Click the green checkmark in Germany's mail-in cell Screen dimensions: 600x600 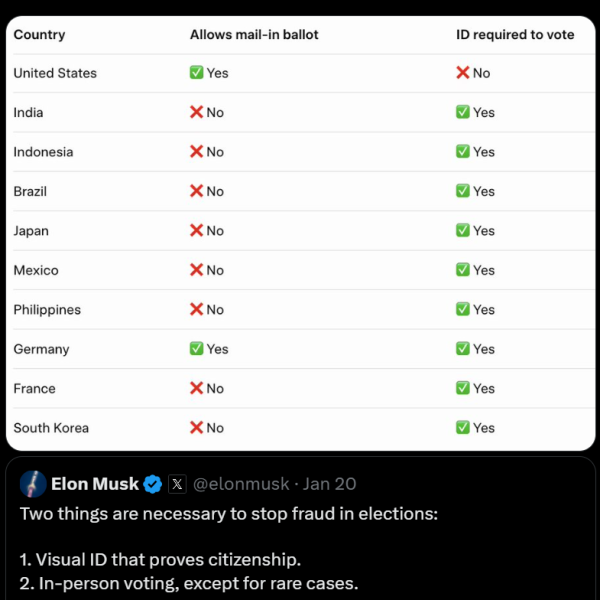point(197,349)
